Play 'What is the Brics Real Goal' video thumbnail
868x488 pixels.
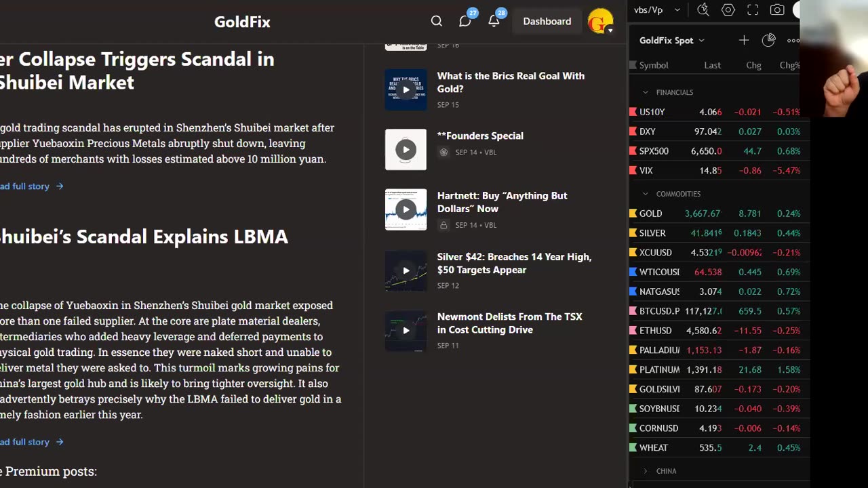pyautogui.click(x=406, y=89)
